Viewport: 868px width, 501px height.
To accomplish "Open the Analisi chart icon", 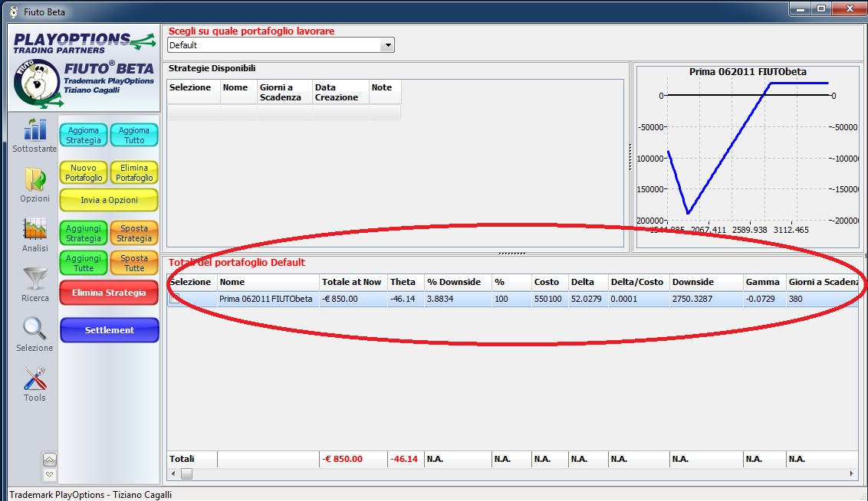I will (35, 230).
